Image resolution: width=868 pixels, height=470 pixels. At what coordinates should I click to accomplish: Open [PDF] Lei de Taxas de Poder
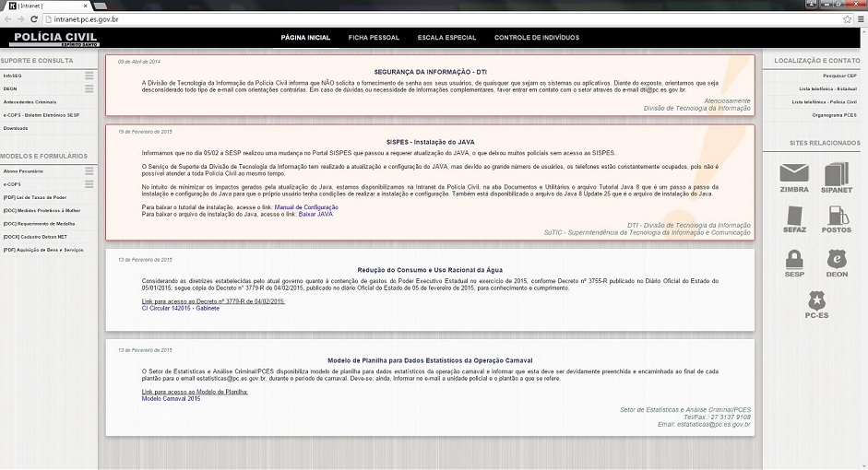point(35,197)
